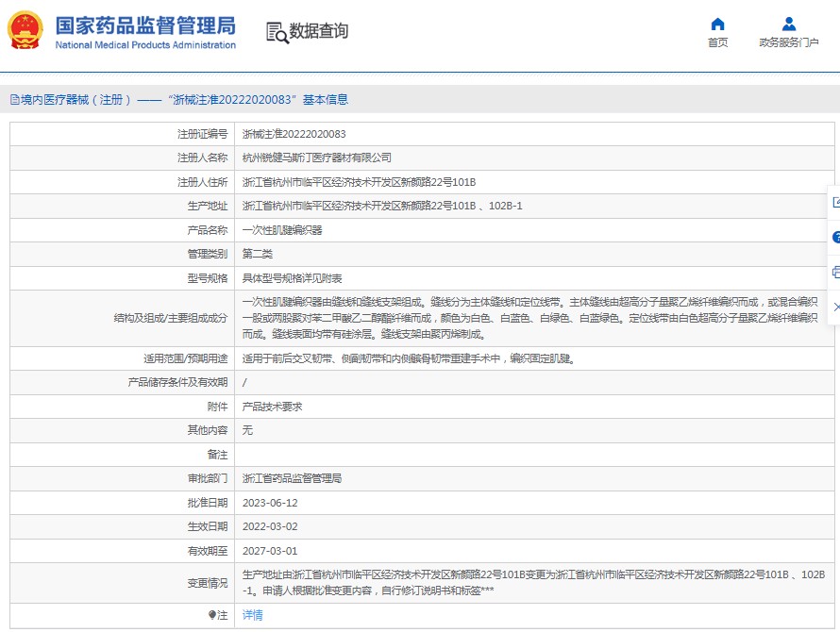Click the national emblem logo
Screen dimensions: 840x632
pos(25,31)
